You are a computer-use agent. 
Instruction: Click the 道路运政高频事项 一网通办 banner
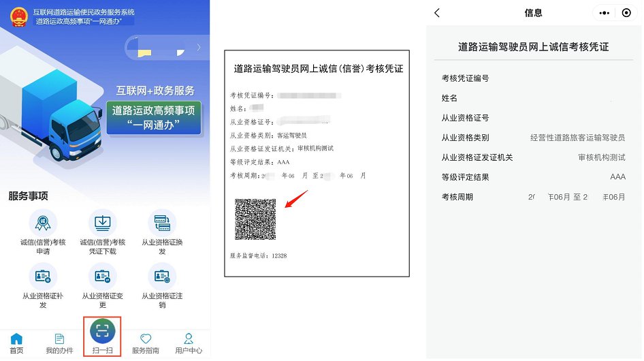pyautogui.click(x=154, y=118)
